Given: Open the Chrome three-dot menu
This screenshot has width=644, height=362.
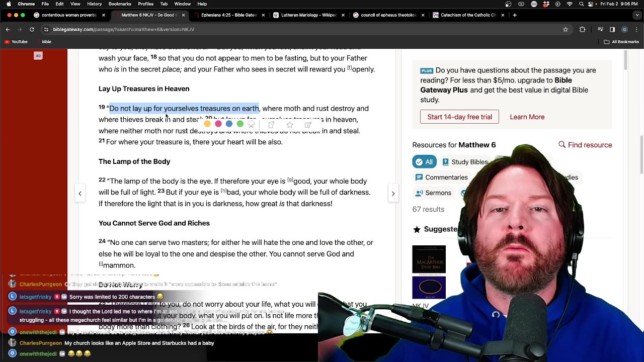Looking at the screenshot, I should pyautogui.click(x=636, y=30).
